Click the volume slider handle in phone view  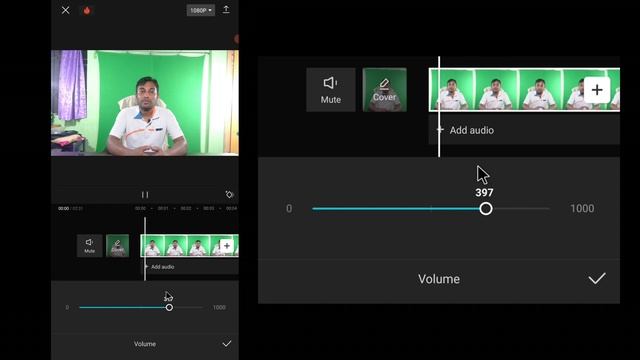(x=169, y=307)
